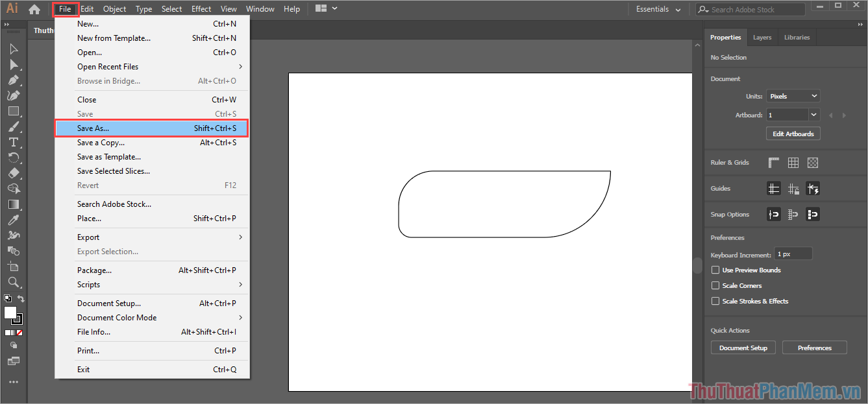The width and height of the screenshot is (868, 404).
Task: Pick the Eyedropper tool
Action: pyautogui.click(x=13, y=220)
